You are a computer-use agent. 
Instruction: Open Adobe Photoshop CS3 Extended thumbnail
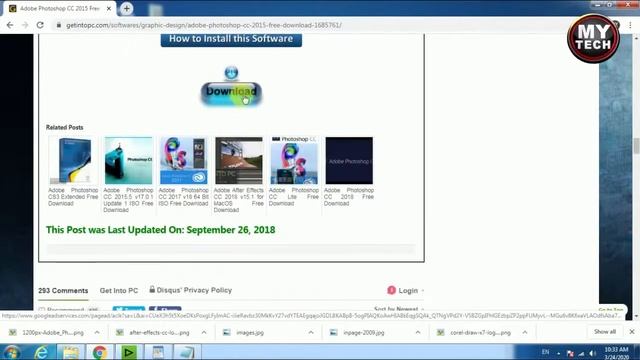73,160
